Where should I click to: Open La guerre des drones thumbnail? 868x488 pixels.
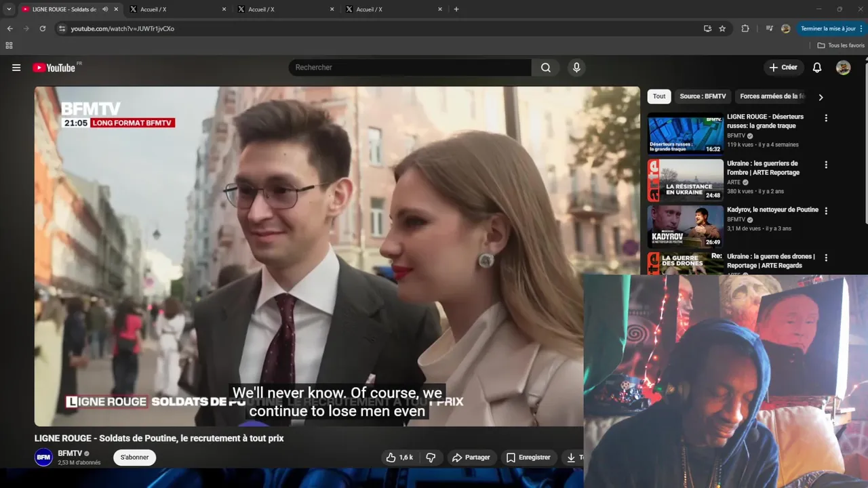point(685,263)
